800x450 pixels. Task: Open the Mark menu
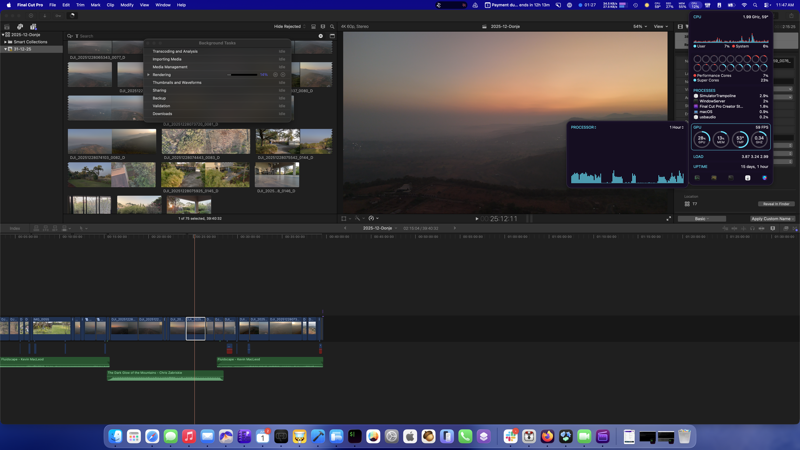(x=95, y=5)
